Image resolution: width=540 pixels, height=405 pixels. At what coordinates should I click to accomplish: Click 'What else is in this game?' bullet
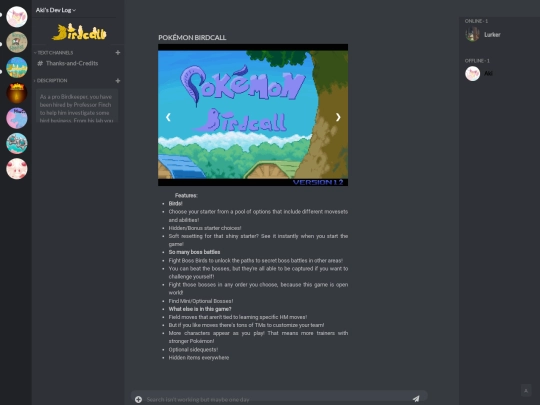point(200,309)
